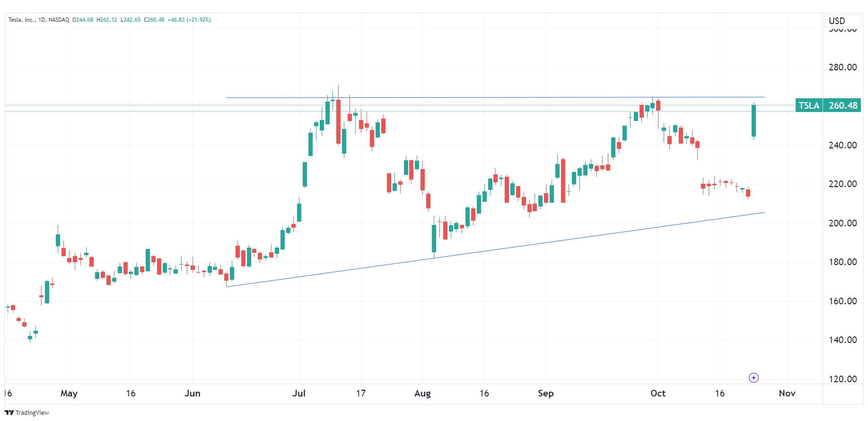Click the 160.00 price axis label

(x=842, y=301)
